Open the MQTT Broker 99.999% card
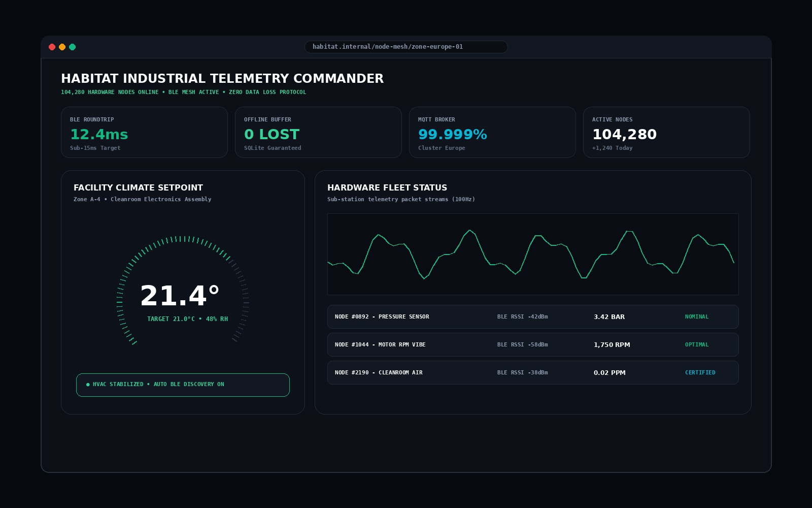Screen dimensions: 812x508 (x=492, y=133)
